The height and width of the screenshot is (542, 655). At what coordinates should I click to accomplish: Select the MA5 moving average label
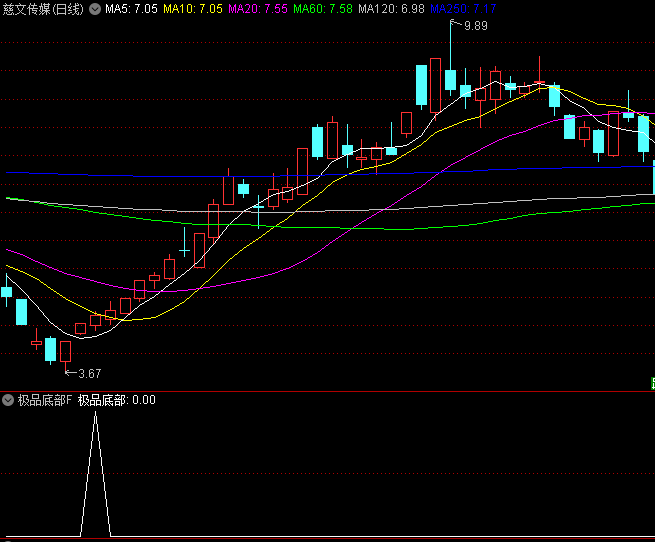tap(131, 9)
